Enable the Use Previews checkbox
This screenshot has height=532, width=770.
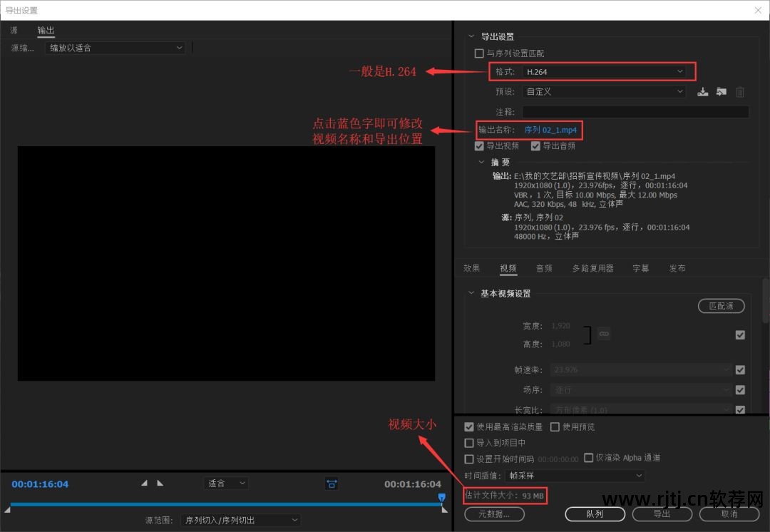(555, 427)
